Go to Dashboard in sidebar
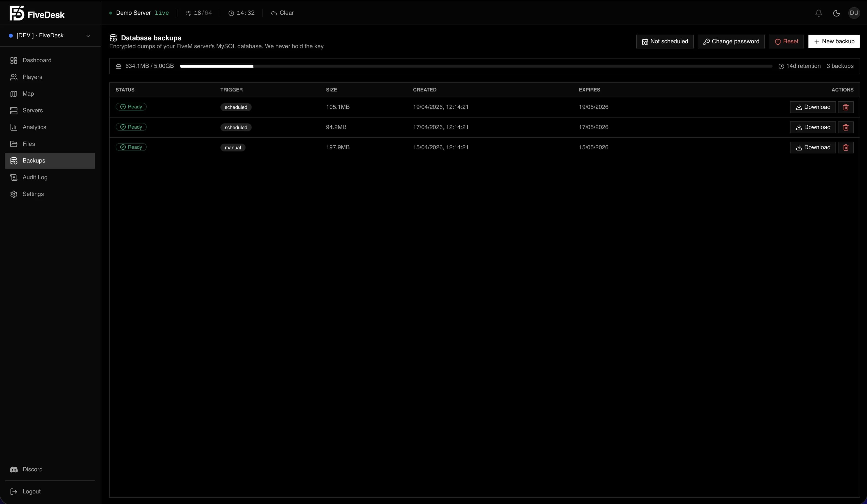The image size is (867, 504). pyautogui.click(x=50, y=60)
